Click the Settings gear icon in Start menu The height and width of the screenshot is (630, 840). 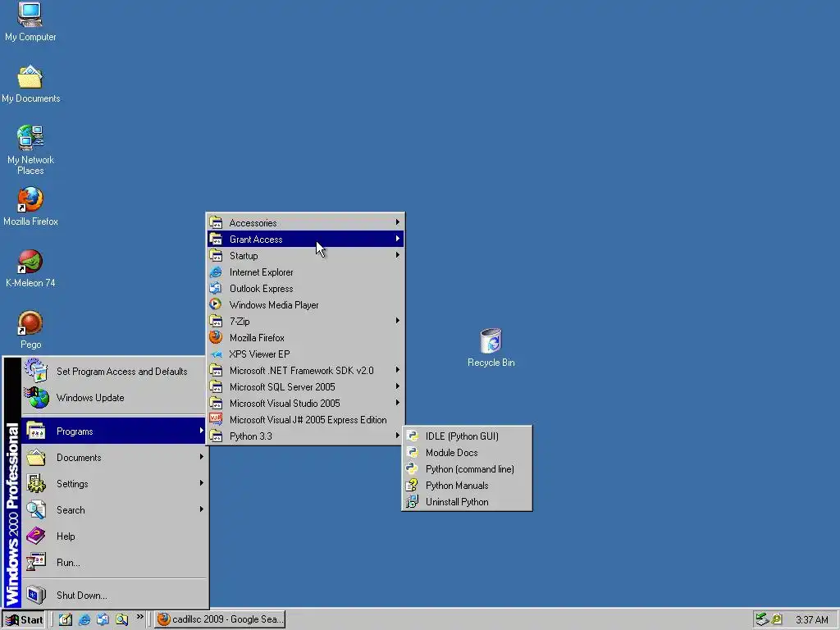tap(36, 483)
